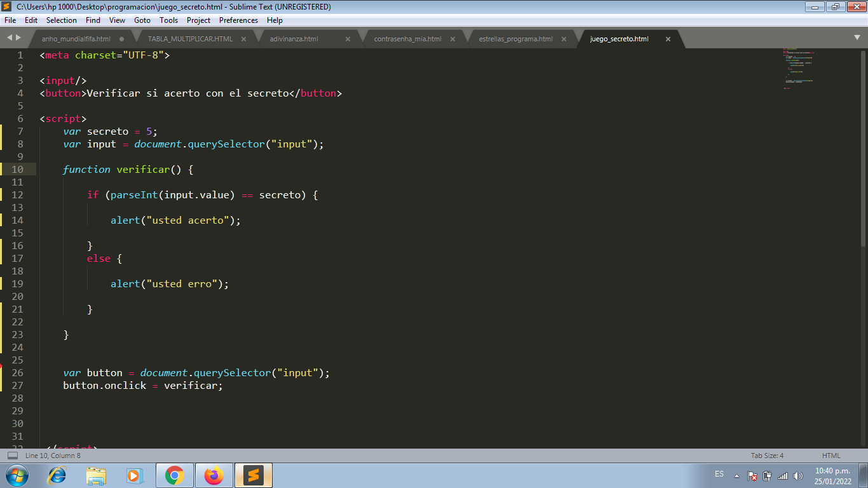Open the Selection menu
This screenshot has width=868, height=488.
62,20
